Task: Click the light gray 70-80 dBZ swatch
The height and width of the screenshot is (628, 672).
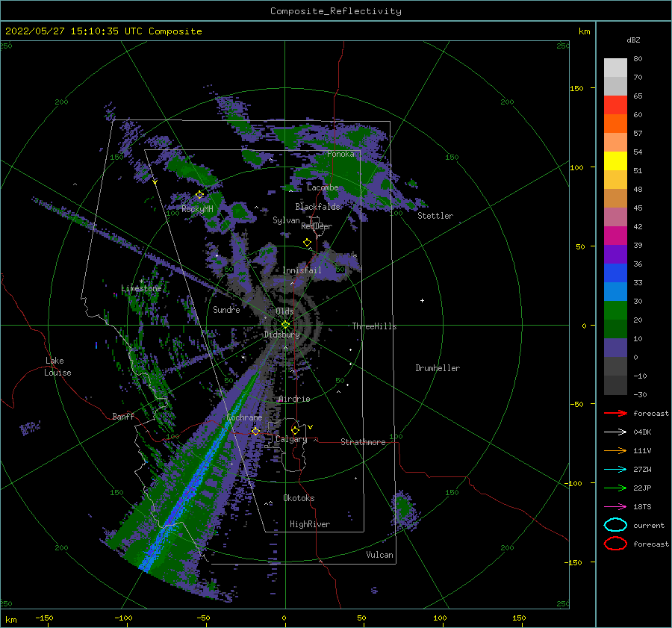Action: tap(615, 68)
